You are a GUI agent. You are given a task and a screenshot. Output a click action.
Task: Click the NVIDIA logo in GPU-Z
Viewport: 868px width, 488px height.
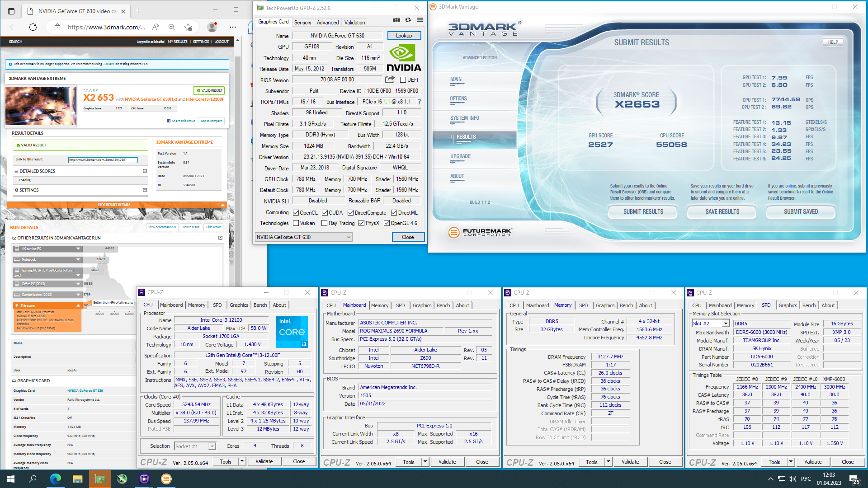(404, 58)
